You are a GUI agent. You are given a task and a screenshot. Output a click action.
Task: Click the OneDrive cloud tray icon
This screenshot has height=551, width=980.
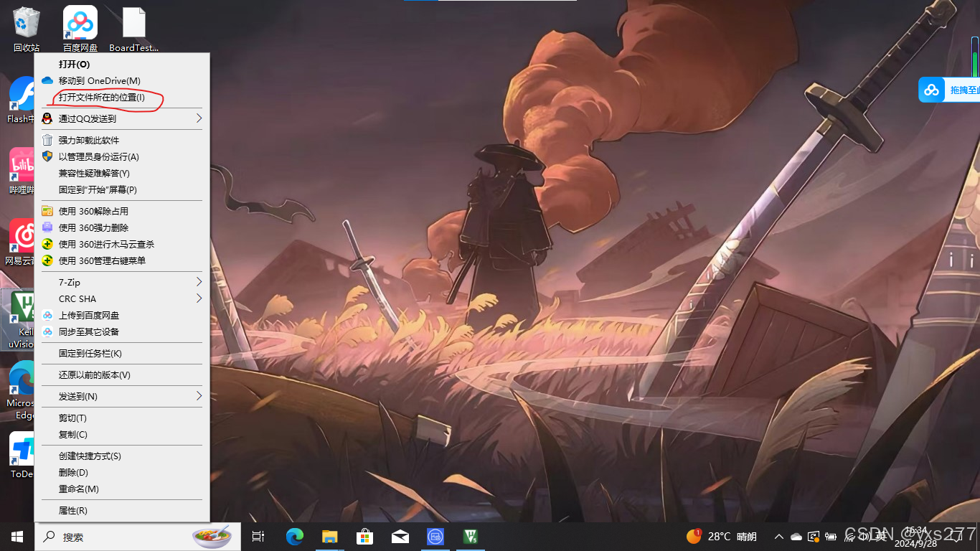coord(796,537)
